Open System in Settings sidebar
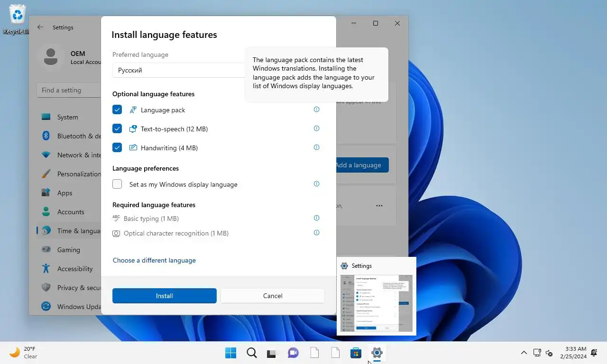Image resolution: width=607 pixels, height=364 pixels. pyautogui.click(x=69, y=117)
